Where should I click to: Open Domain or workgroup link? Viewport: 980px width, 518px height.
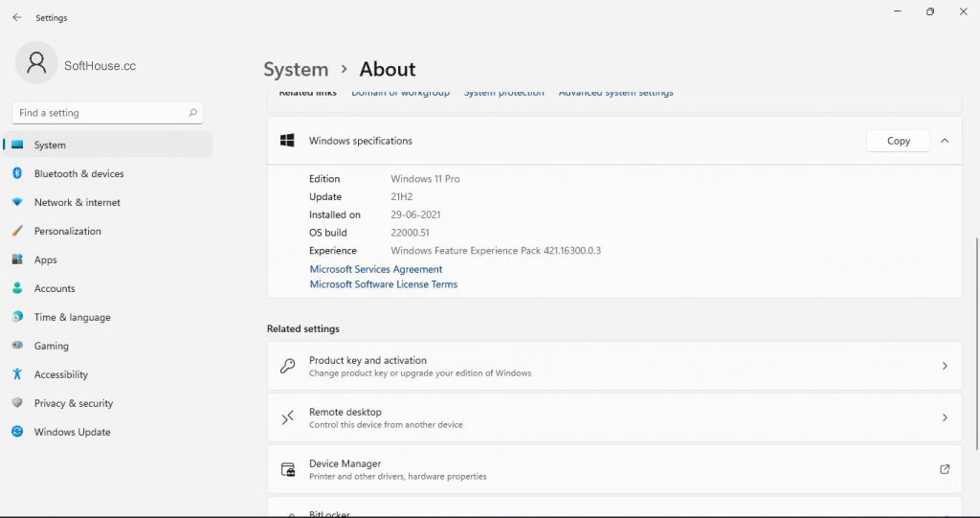pyautogui.click(x=400, y=93)
